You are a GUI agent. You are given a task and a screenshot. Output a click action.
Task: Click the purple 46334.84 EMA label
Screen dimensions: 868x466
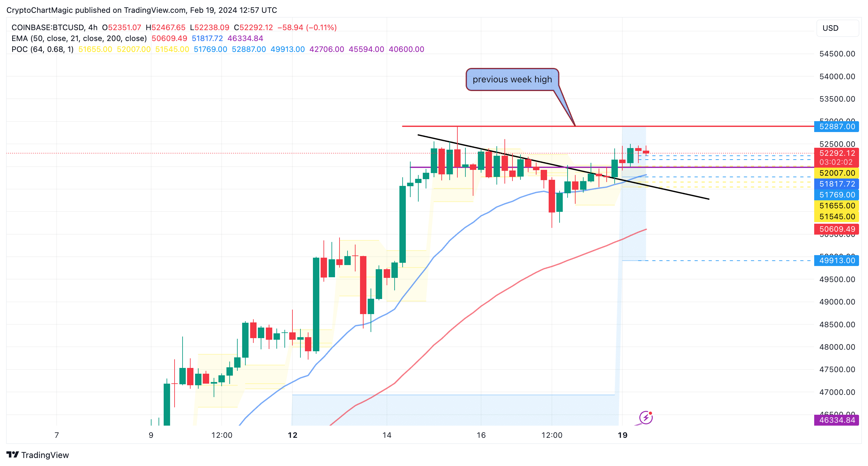836,420
